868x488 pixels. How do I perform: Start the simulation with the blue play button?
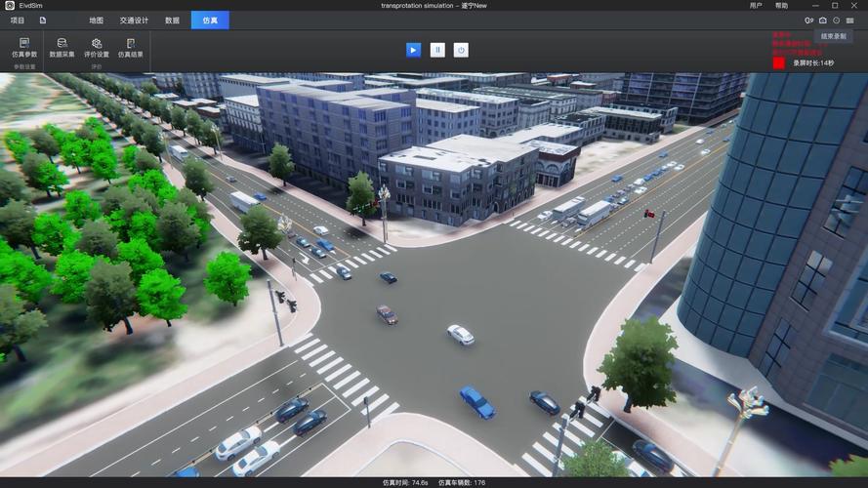(414, 50)
